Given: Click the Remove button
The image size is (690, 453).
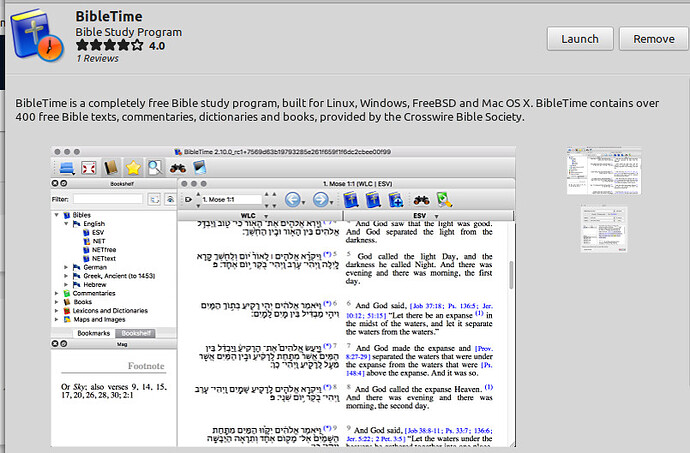Looking at the screenshot, I should click(653, 39).
